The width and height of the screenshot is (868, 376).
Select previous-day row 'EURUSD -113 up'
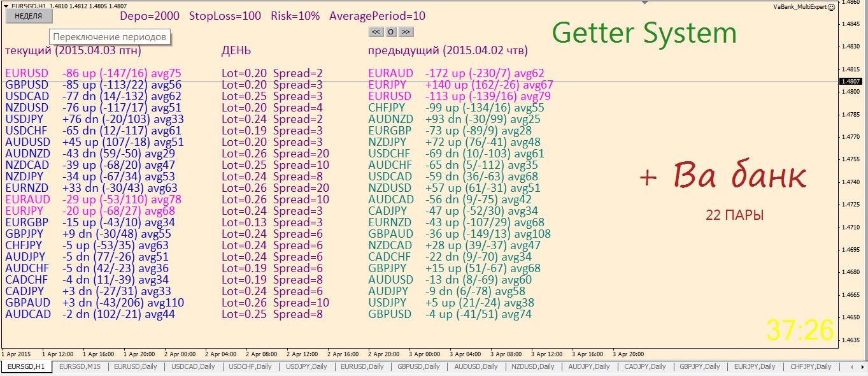coord(459,96)
